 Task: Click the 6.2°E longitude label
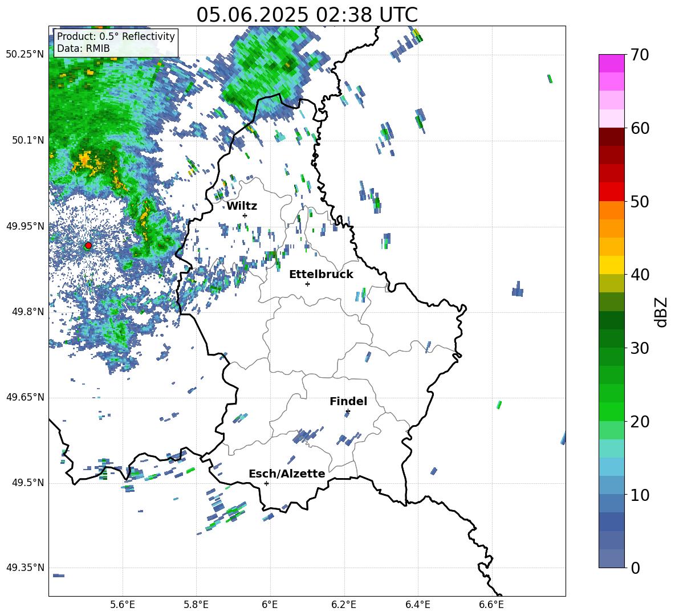click(344, 605)
